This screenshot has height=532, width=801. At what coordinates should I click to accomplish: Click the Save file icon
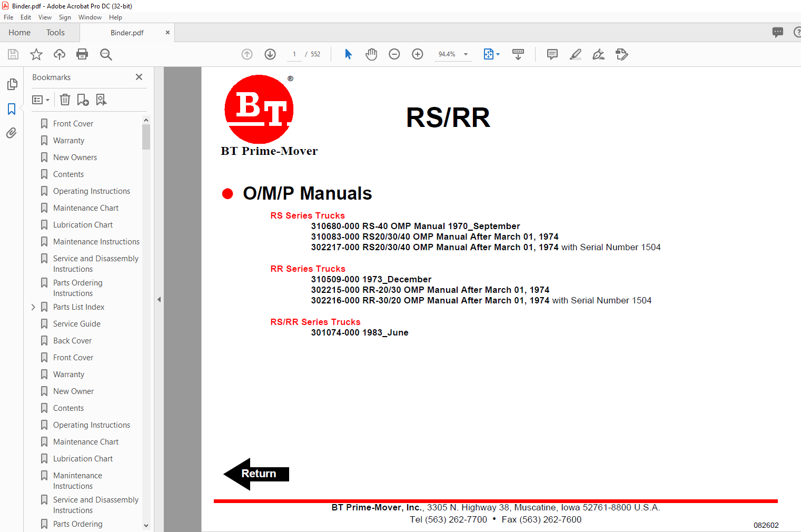(x=13, y=54)
